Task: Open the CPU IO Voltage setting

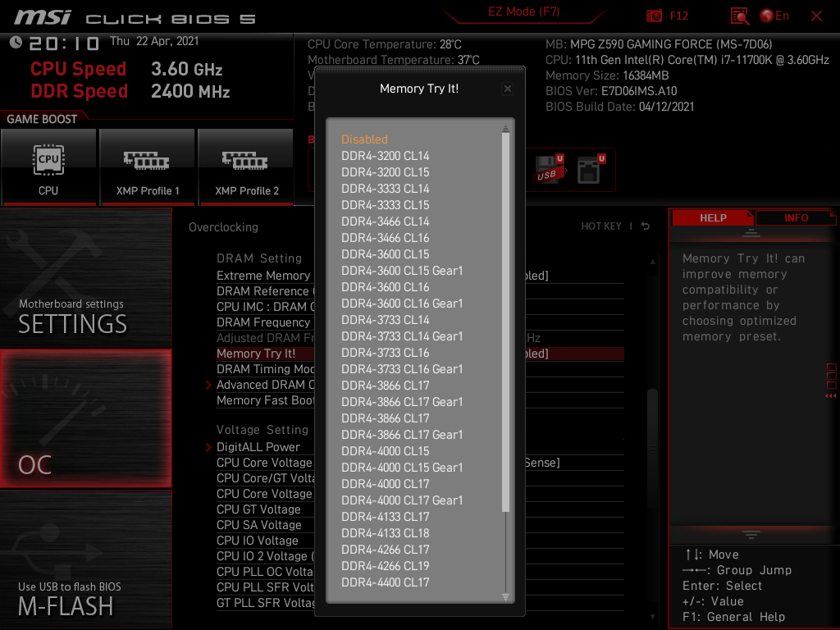Action: click(257, 541)
